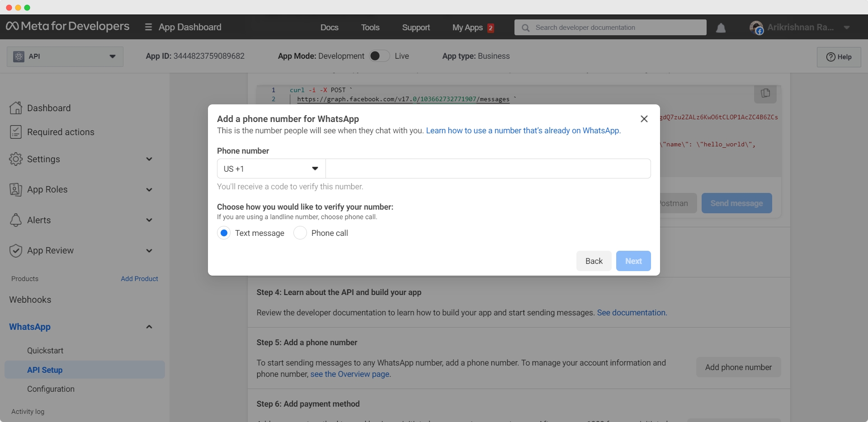The image size is (868, 422).
Task: Click Add phone number button
Action: click(x=738, y=367)
